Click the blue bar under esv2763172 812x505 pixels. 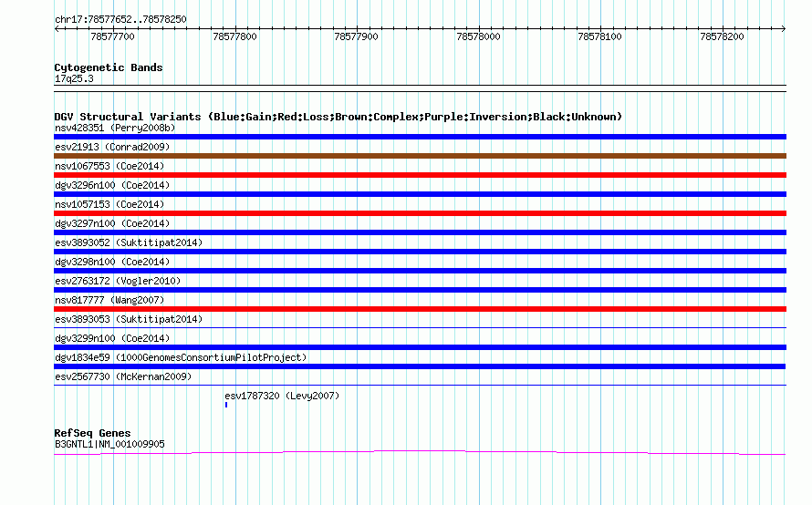(420, 290)
